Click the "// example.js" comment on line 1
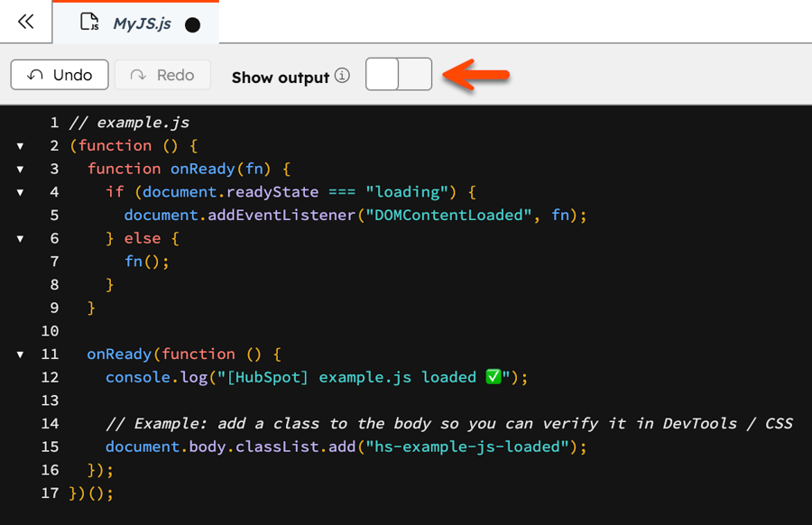 click(x=129, y=123)
